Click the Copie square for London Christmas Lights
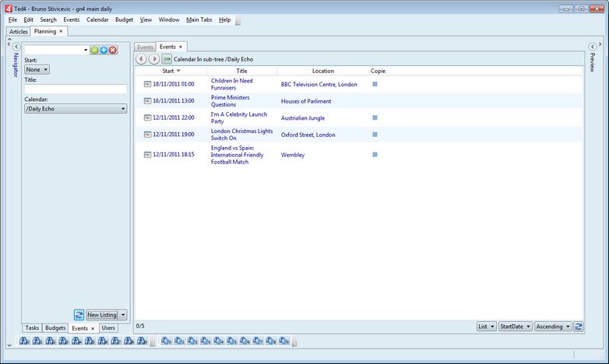This screenshot has height=364, width=609. coord(375,135)
